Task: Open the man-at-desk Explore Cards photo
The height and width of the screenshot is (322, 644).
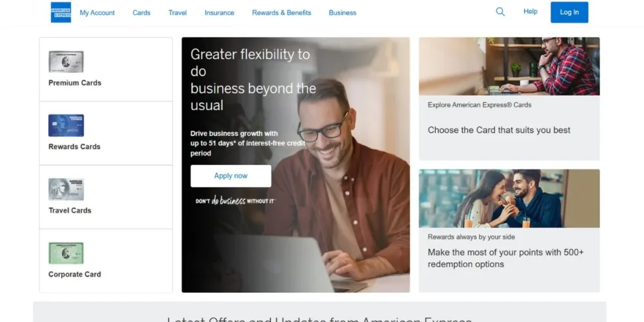Action: click(x=509, y=67)
